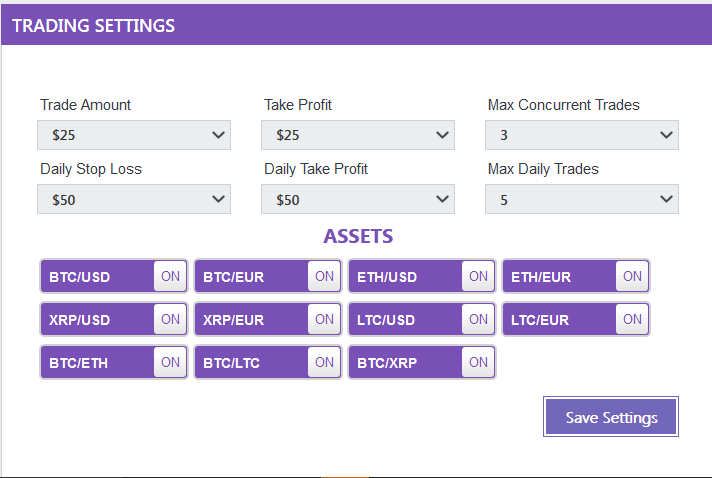Disable the BTC/LTC pair toggle
Image resolution: width=712 pixels, height=478 pixels.
point(324,363)
